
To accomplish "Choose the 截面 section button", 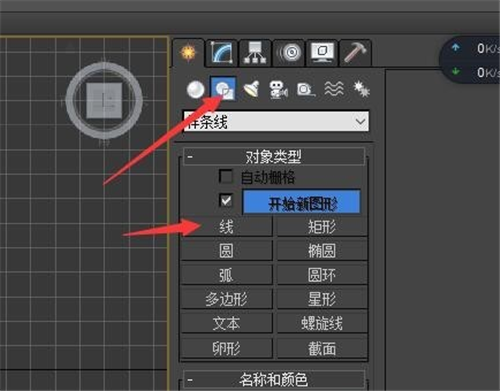I will [322, 349].
